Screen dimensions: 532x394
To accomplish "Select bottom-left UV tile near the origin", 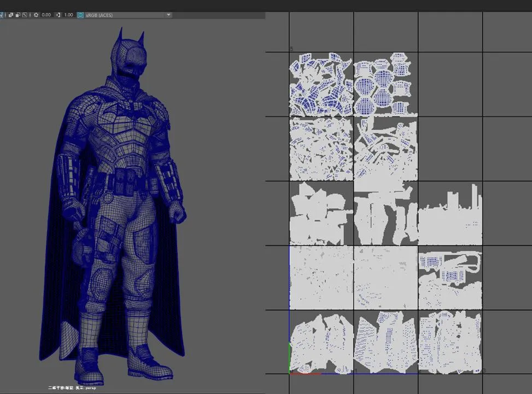I will [321, 342].
